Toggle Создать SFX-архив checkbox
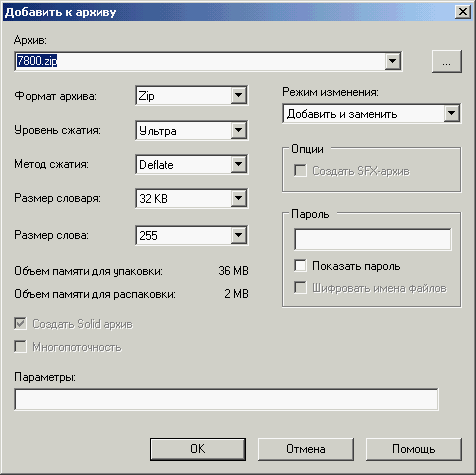The image size is (476, 475). click(x=300, y=171)
